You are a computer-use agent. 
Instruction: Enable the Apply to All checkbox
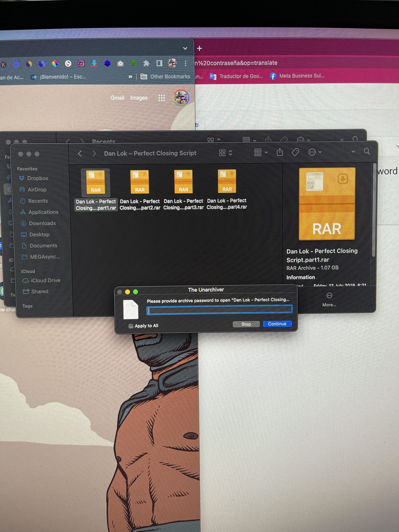point(131,326)
